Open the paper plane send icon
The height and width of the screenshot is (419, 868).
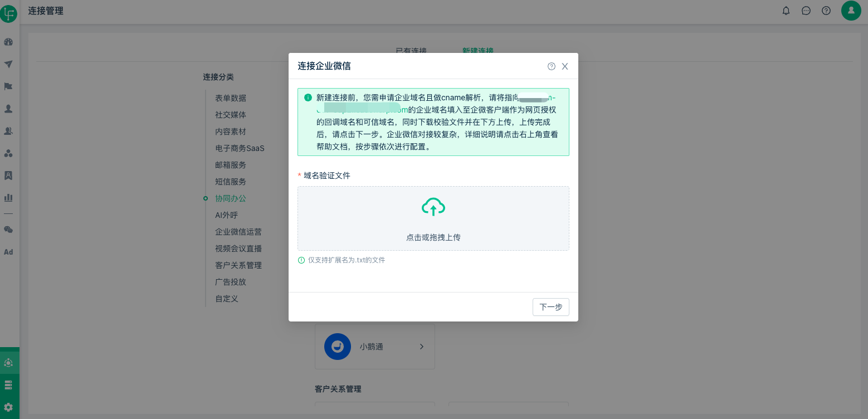point(8,64)
